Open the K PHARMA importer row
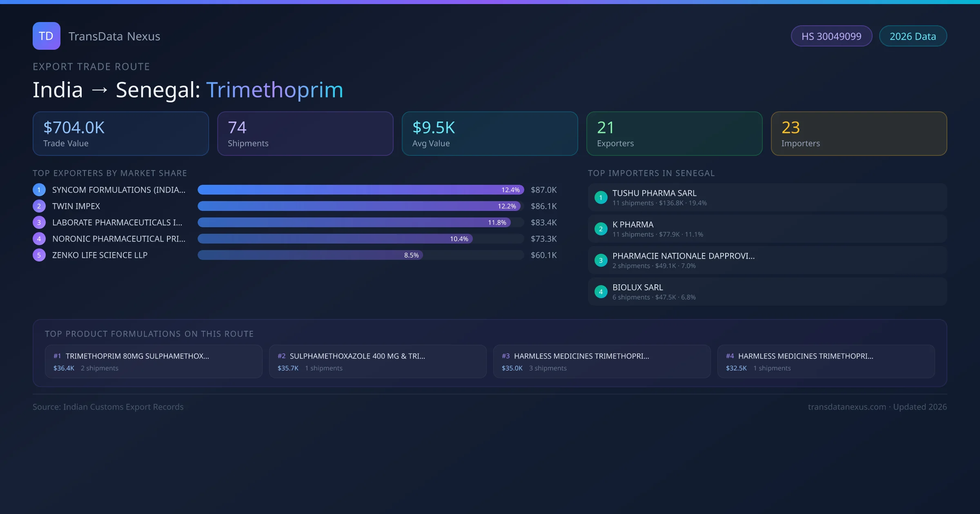The width and height of the screenshot is (980, 514). point(767,229)
